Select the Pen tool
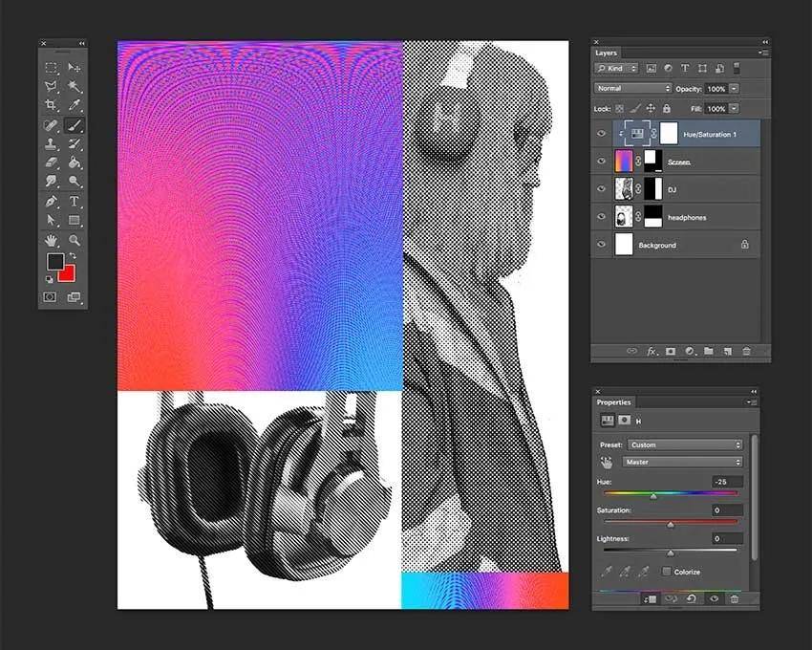 click(51, 201)
